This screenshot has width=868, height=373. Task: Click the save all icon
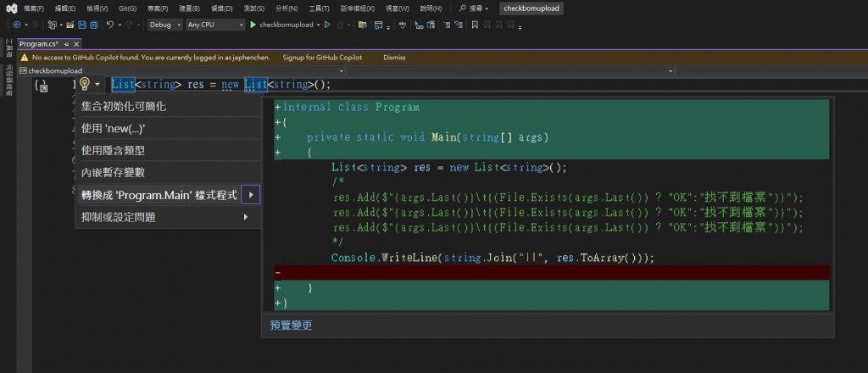coord(93,25)
